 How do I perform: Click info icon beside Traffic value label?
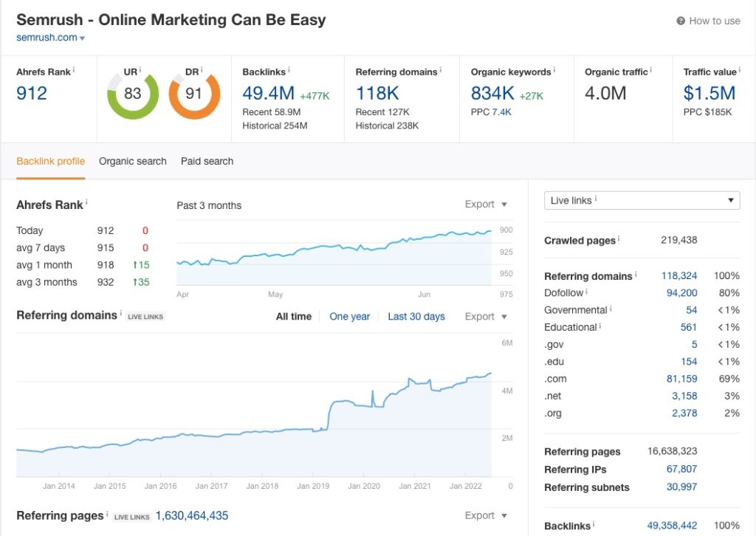pyautogui.click(x=740, y=70)
